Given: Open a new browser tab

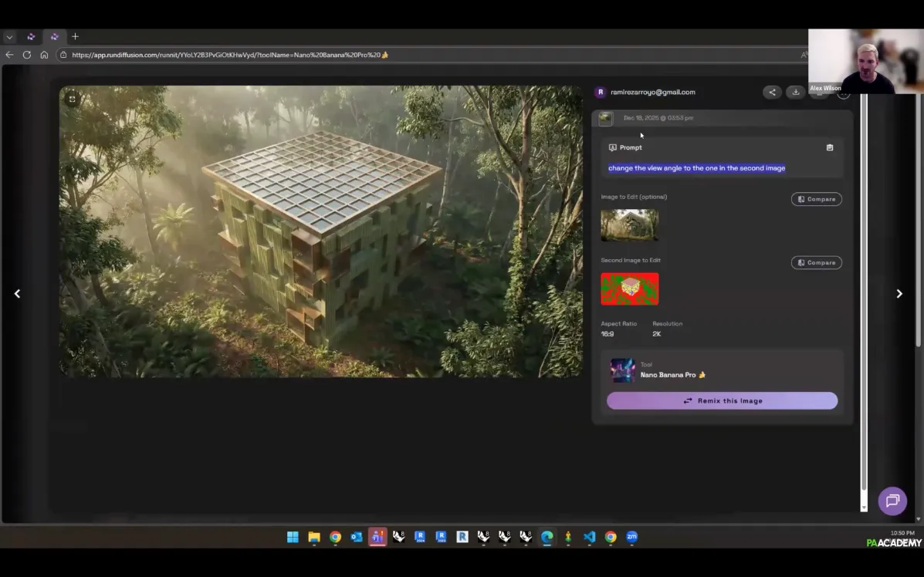Looking at the screenshot, I should tap(75, 36).
